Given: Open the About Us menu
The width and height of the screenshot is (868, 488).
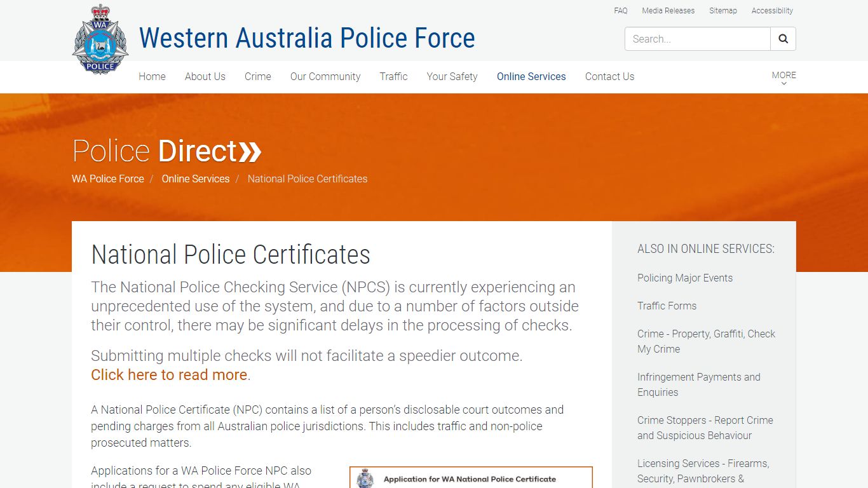Looking at the screenshot, I should 205,76.
